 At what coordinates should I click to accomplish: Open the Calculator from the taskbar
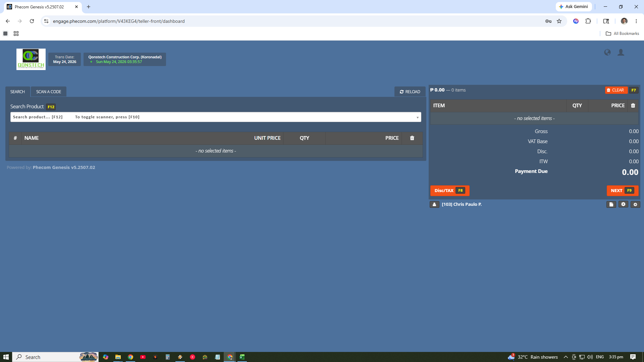point(168,357)
